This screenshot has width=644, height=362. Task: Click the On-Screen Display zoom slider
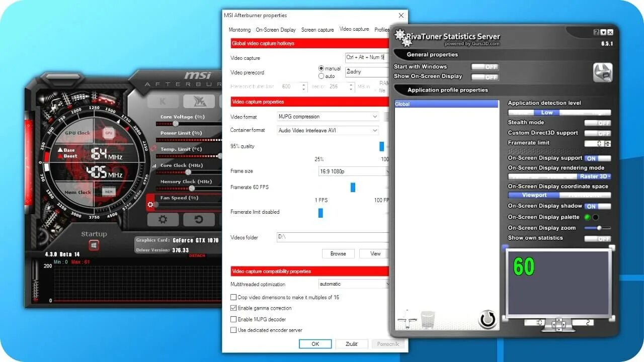(x=598, y=228)
